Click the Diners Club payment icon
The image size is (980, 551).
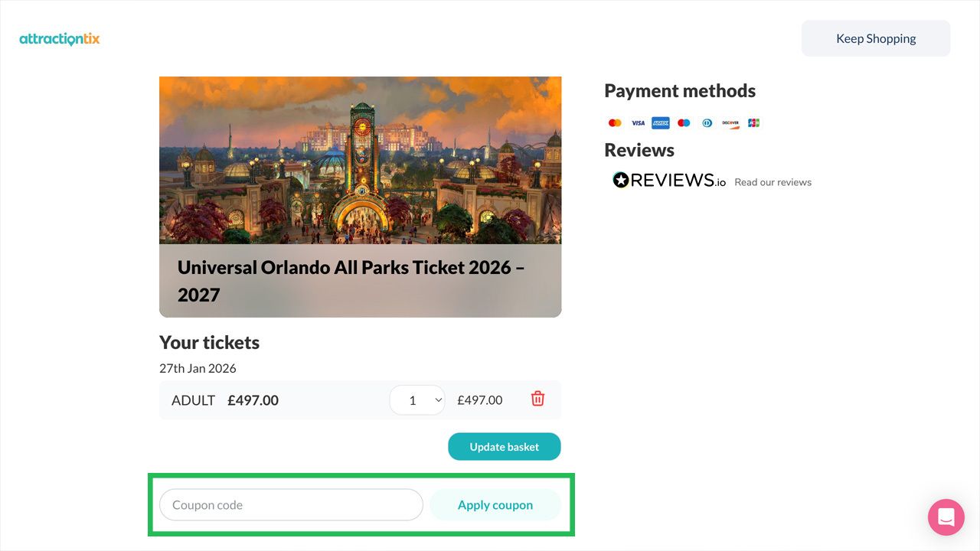click(707, 122)
